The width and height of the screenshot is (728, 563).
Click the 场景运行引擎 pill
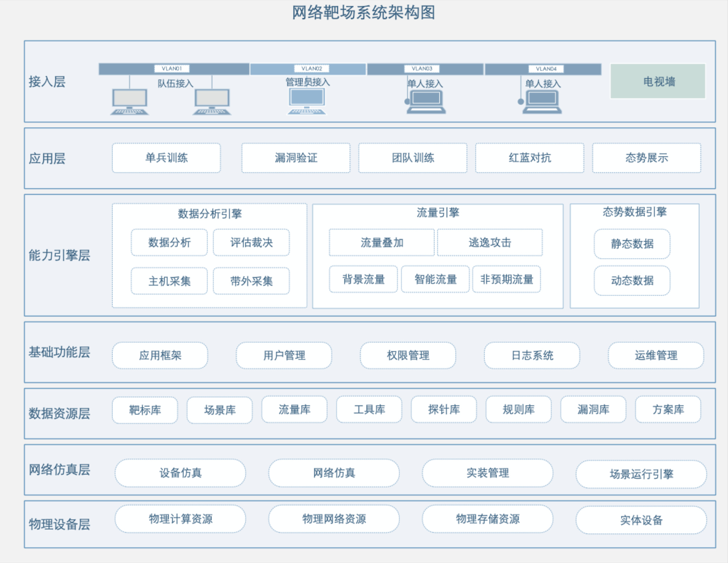(641, 474)
